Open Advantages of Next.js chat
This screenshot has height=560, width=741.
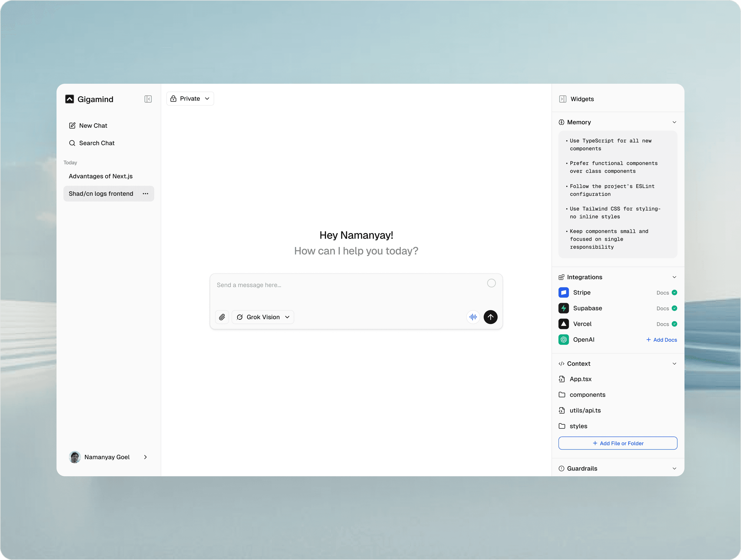pyautogui.click(x=100, y=176)
